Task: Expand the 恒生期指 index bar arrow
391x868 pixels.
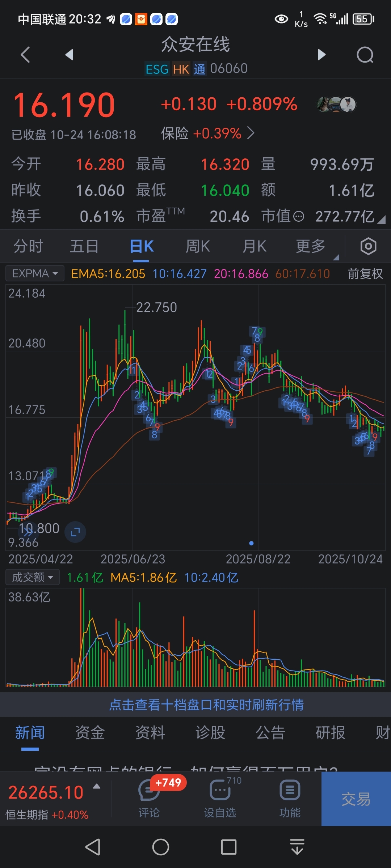Action: point(97,786)
